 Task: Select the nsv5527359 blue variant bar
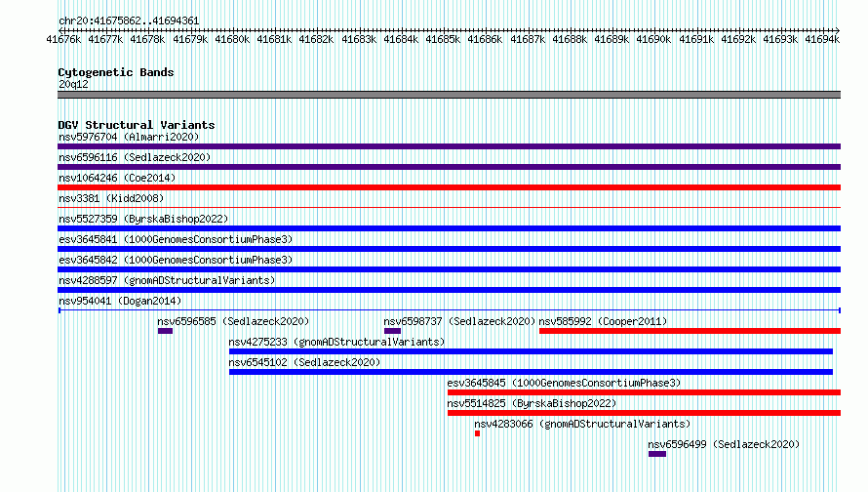click(449, 228)
